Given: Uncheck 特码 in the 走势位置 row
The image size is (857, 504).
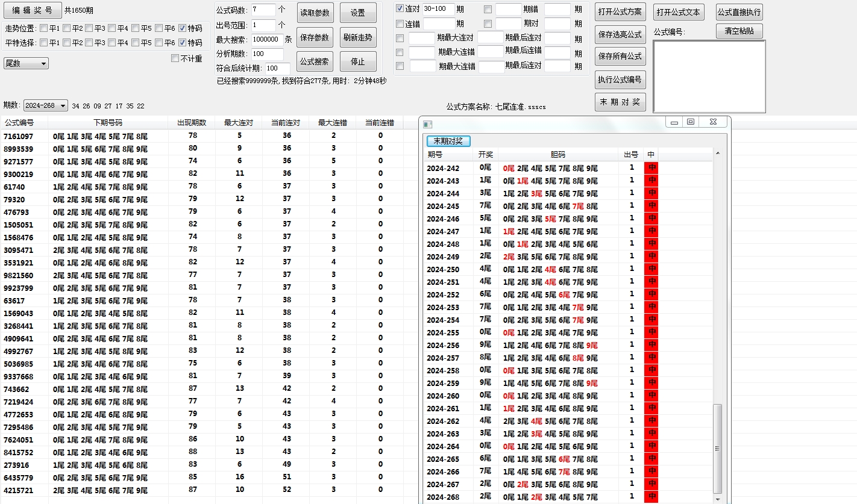Looking at the screenshot, I should pos(182,28).
